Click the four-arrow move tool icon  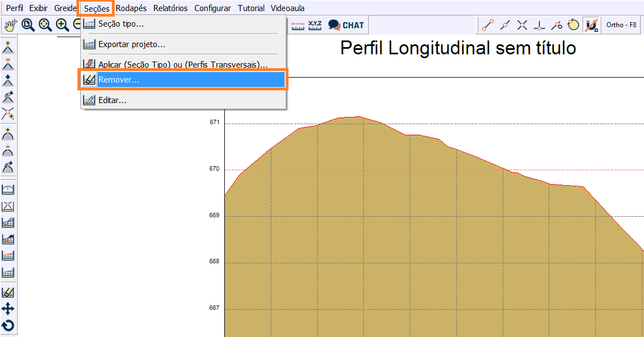8,309
